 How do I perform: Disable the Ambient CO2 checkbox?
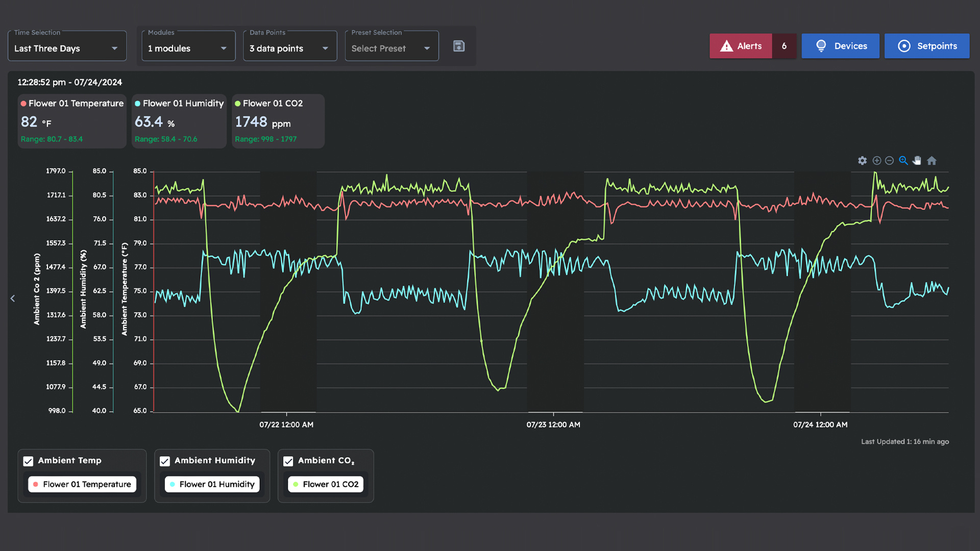click(x=288, y=461)
